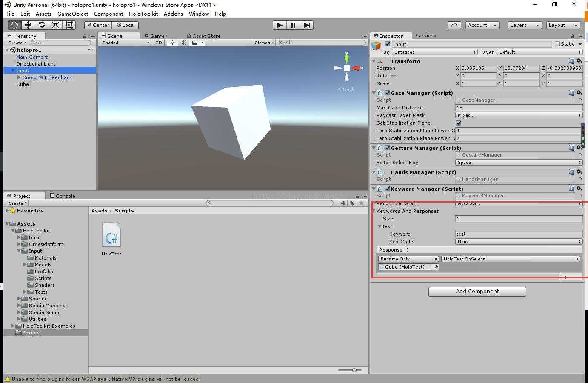Screen dimensions: 588x383
Task: Open Hands Manager gear settings
Action: 579,172
